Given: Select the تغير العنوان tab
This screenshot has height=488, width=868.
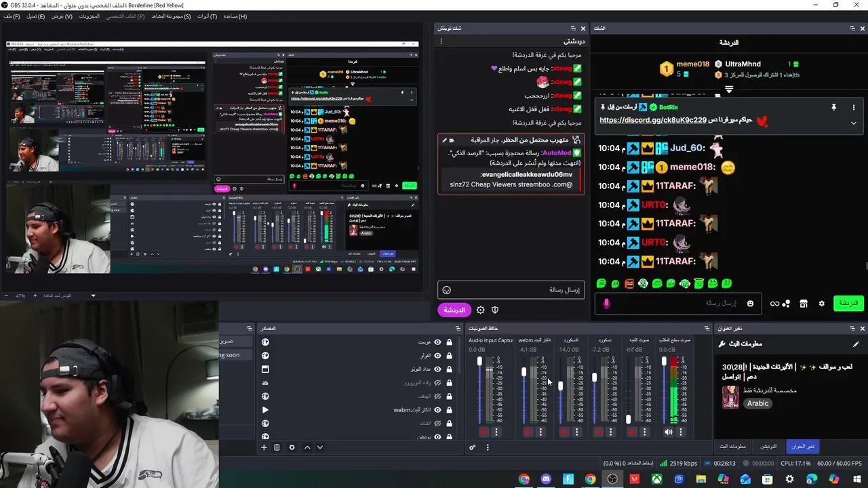Looking at the screenshot, I should tap(803, 446).
